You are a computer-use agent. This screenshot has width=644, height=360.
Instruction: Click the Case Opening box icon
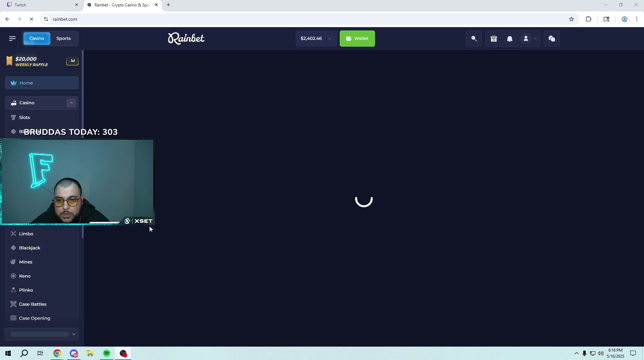point(13,318)
